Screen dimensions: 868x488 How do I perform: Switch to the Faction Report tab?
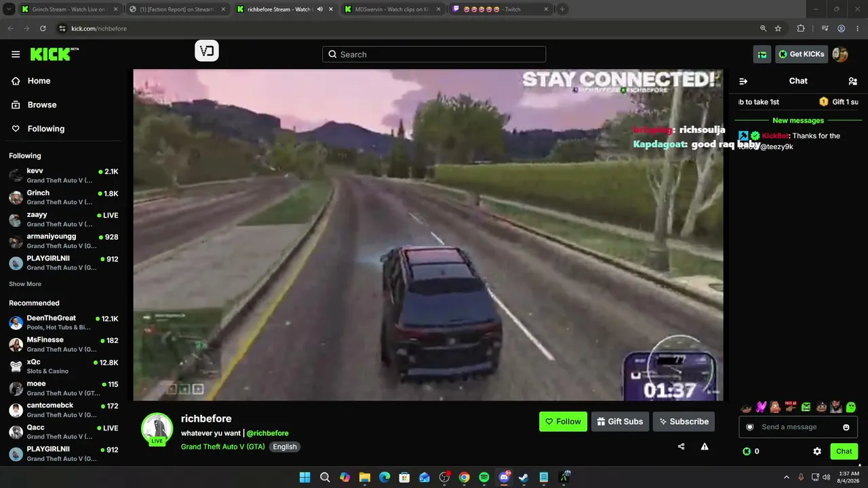click(x=178, y=9)
